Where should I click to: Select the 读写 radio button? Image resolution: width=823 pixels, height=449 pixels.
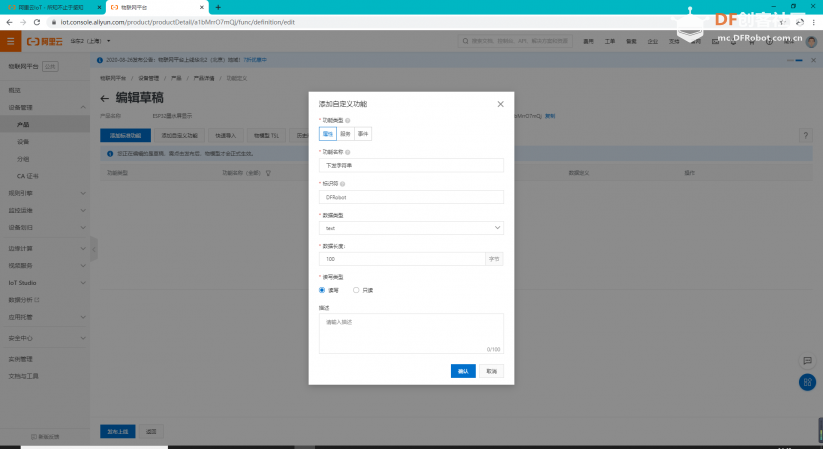click(x=322, y=290)
